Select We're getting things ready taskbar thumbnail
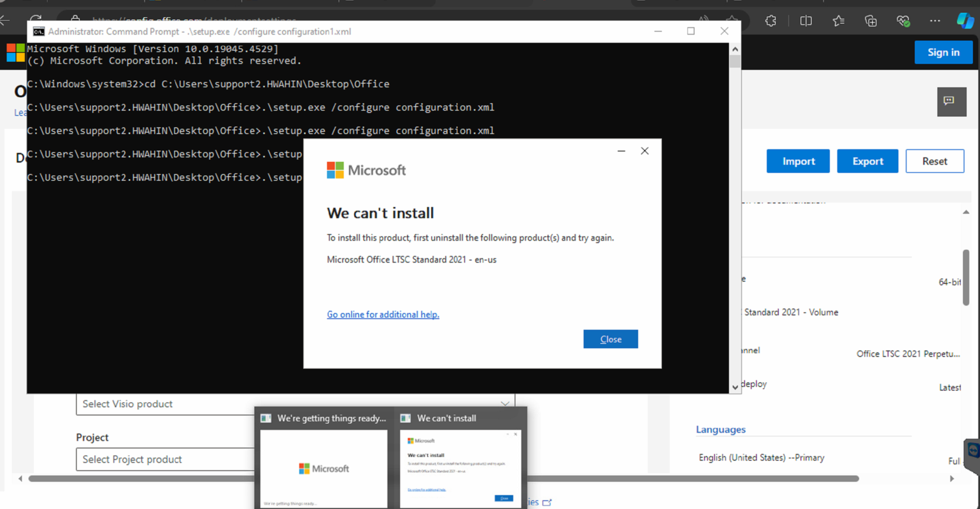Viewport: 980px width, 509px height. coord(324,459)
